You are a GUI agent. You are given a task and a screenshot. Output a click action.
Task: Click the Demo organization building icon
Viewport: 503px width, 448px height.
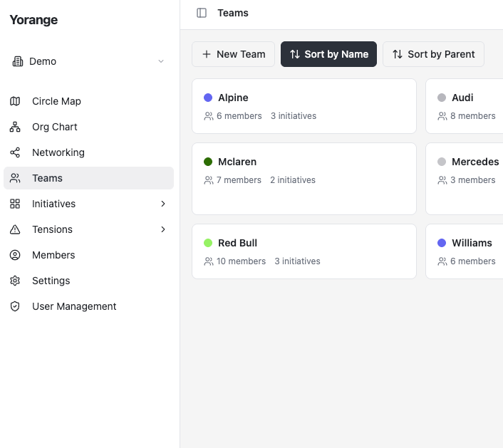(18, 61)
